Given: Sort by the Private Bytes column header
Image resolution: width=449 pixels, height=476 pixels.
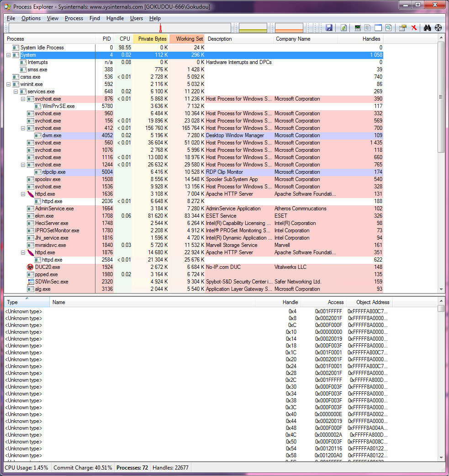Looking at the screenshot, I should click(151, 39).
